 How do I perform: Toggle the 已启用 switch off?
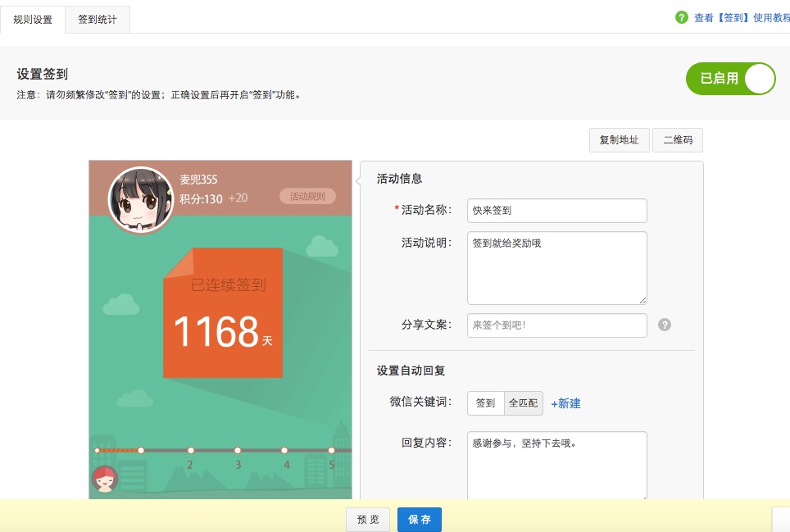coord(730,79)
